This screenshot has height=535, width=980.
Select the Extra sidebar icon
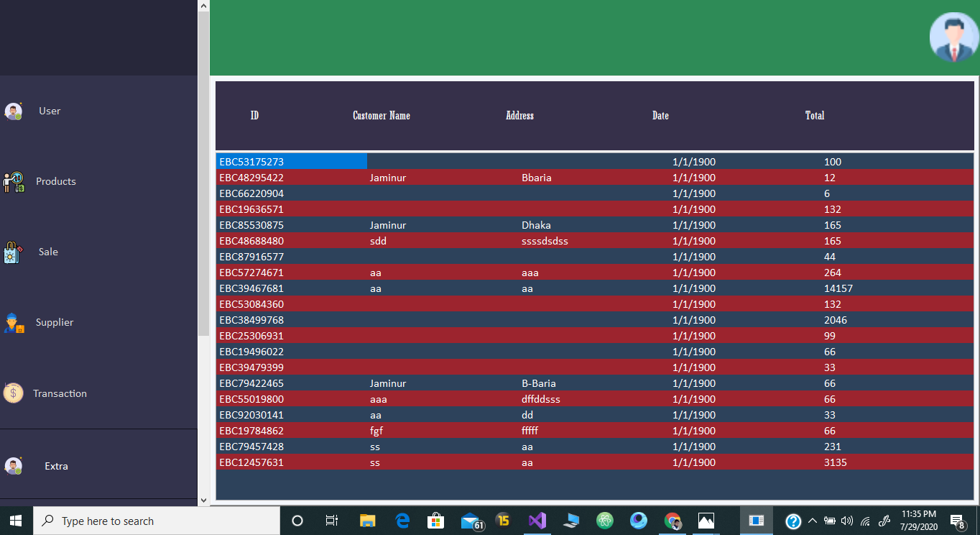click(14, 466)
